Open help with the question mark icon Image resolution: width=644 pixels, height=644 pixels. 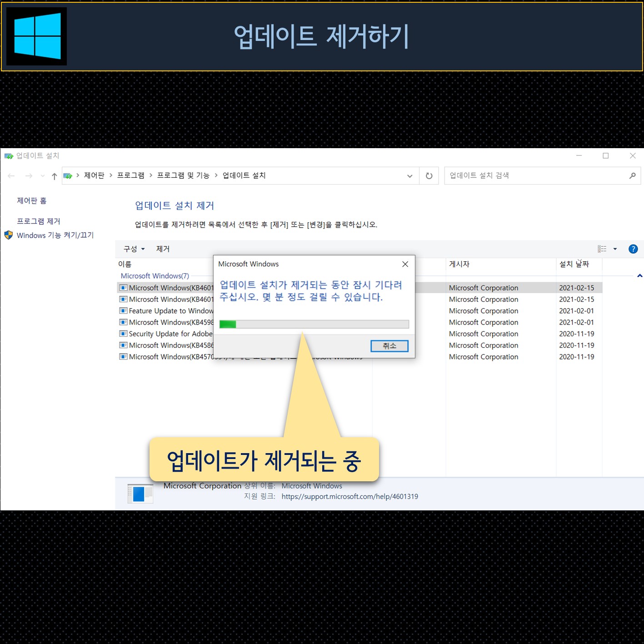(633, 249)
